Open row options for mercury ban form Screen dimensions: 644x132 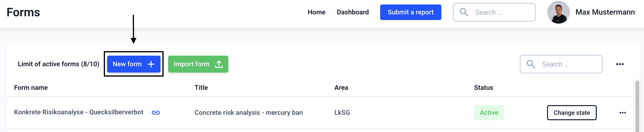pos(622,113)
